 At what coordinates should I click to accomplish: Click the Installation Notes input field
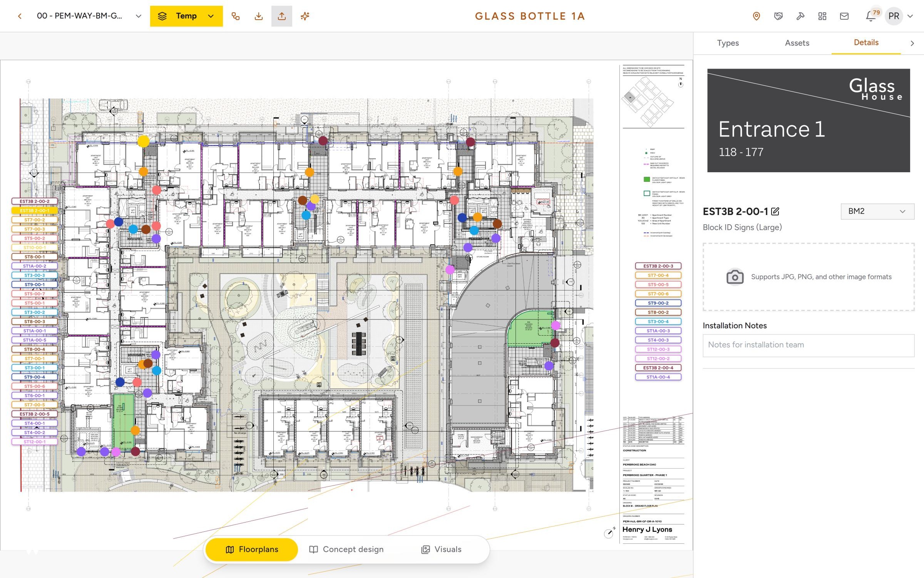pyautogui.click(x=808, y=345)
